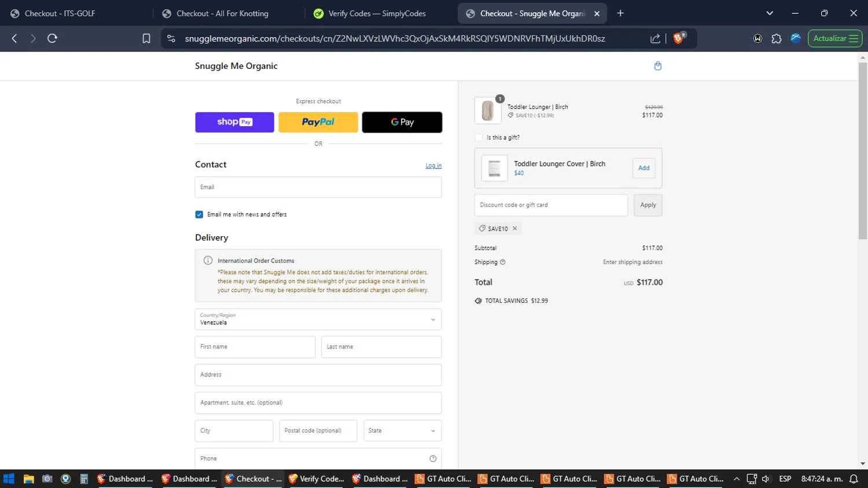This screenshot has width=868, height=488.
Task: Open the State dropdown
Action: [x=402, y=431]
